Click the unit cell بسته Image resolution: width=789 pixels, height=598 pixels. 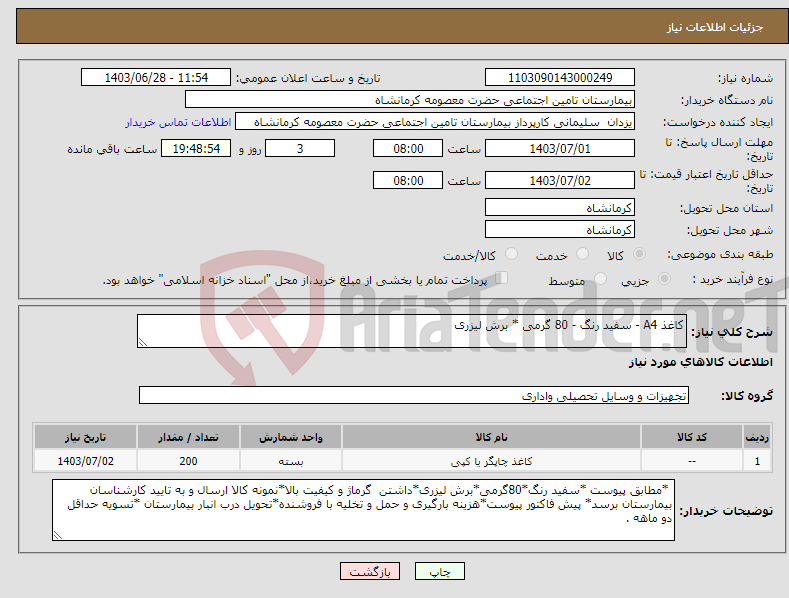(291, 461)
